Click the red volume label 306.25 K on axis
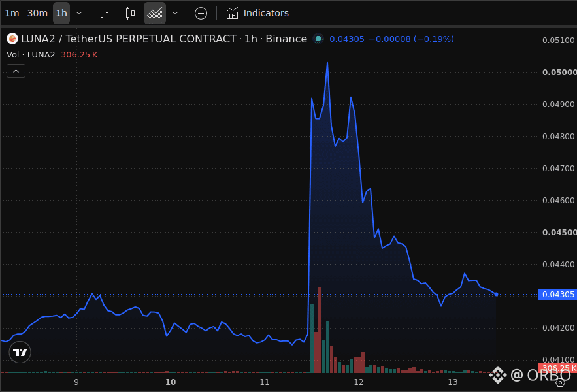Screen dimensions: 577x392 pos(557,368)
